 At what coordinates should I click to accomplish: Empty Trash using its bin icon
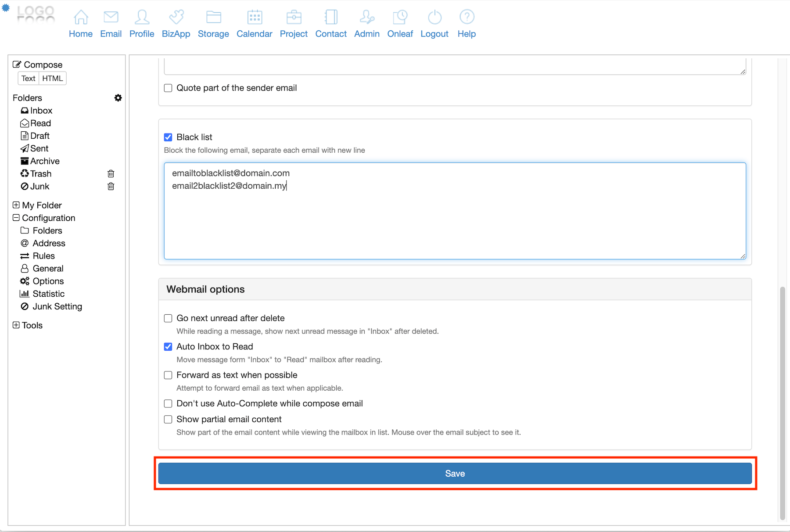pos(111,174)
